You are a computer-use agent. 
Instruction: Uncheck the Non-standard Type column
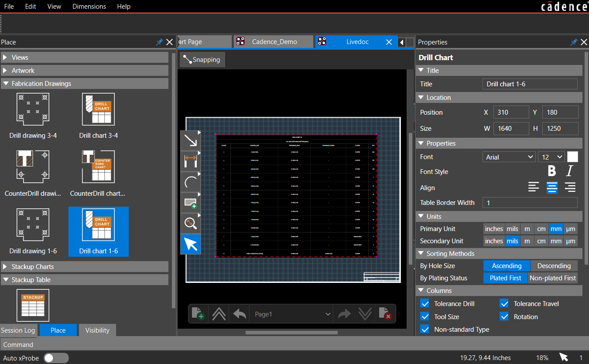click(425, 330)
